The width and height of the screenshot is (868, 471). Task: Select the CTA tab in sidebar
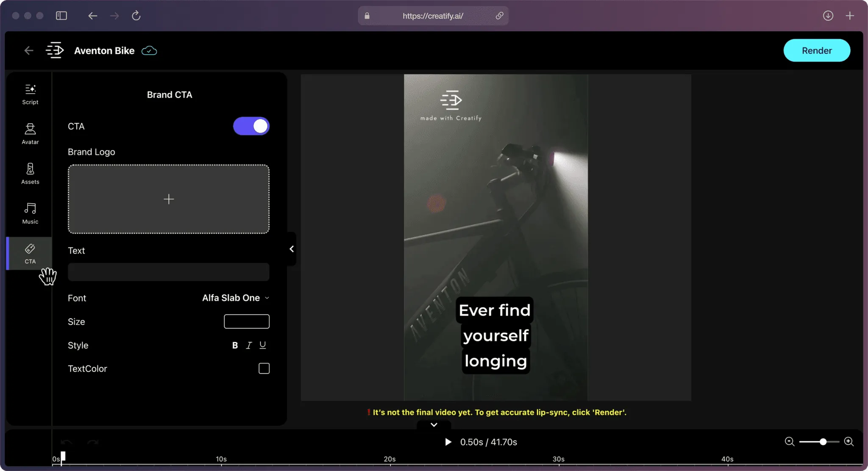30,253
